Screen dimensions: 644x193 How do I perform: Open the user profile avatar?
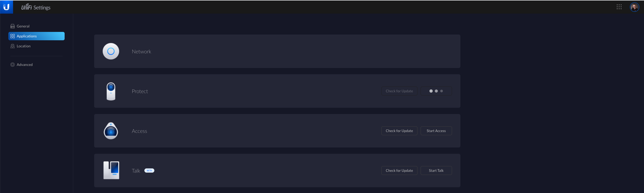coord(634,7)
